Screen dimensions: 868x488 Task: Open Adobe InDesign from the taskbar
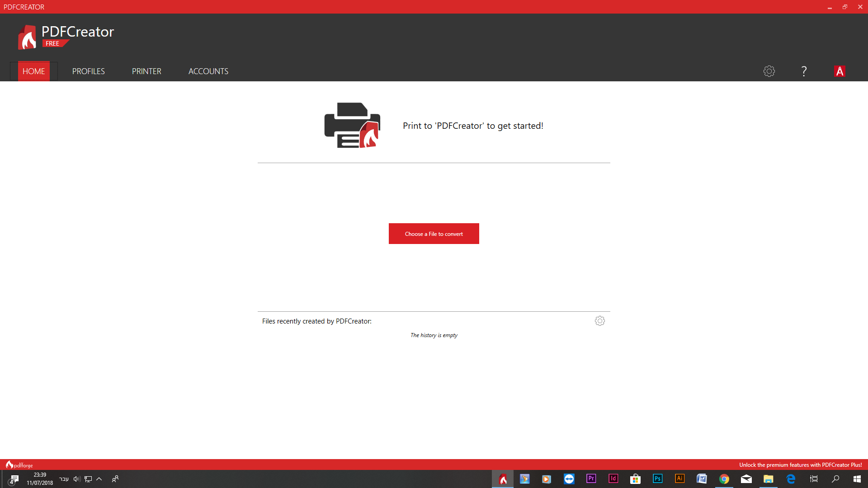click(x=613, y=479)
